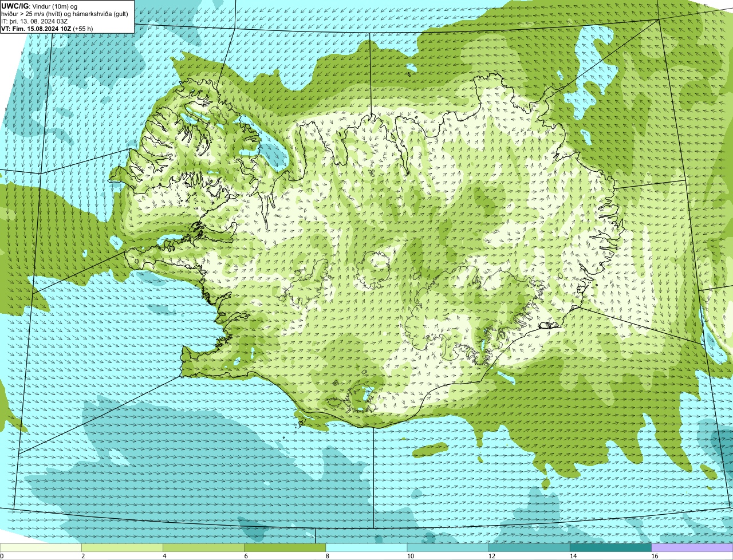Click the 12–14 m/s teal legend swatch
Image resolution: width=733 pixels, height=560 pixels.
[529, 547]
